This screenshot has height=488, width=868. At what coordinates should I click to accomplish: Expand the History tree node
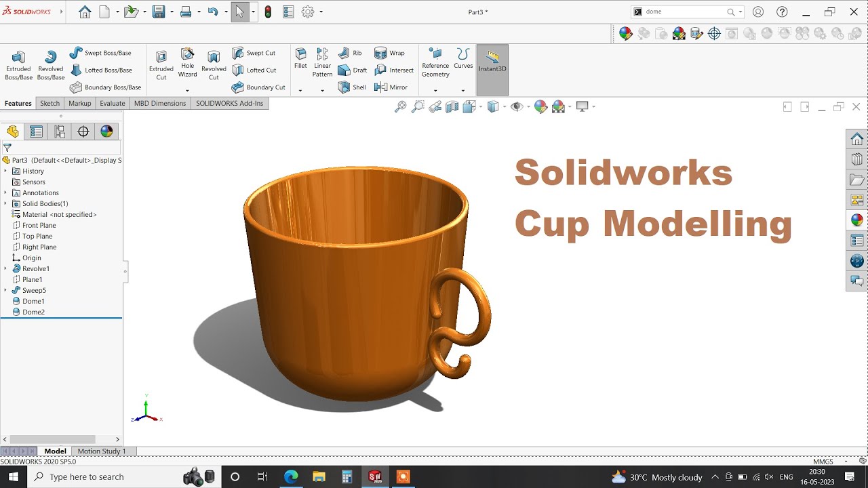tap(5, 171)
